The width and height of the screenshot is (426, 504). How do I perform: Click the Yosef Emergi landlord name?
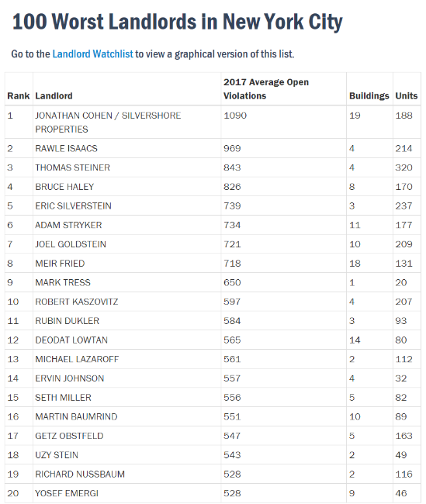pyautogui.click(x=67, y=493)
